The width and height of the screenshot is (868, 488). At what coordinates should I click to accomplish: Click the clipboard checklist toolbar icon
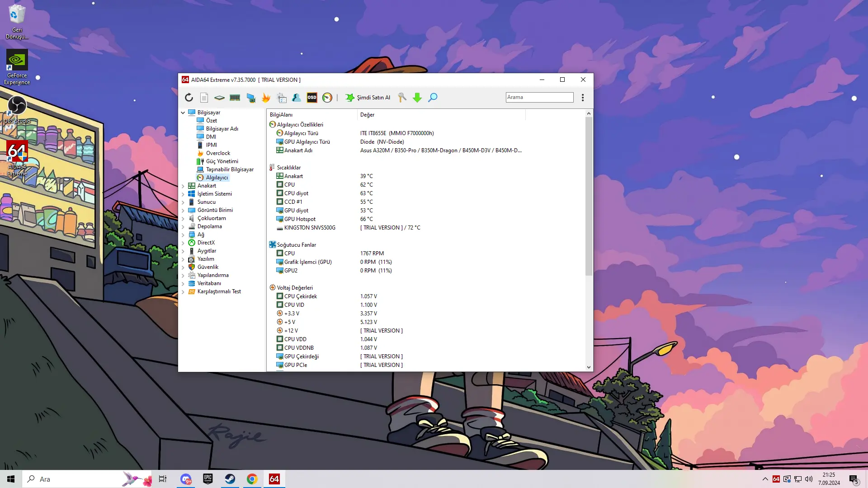281,98
